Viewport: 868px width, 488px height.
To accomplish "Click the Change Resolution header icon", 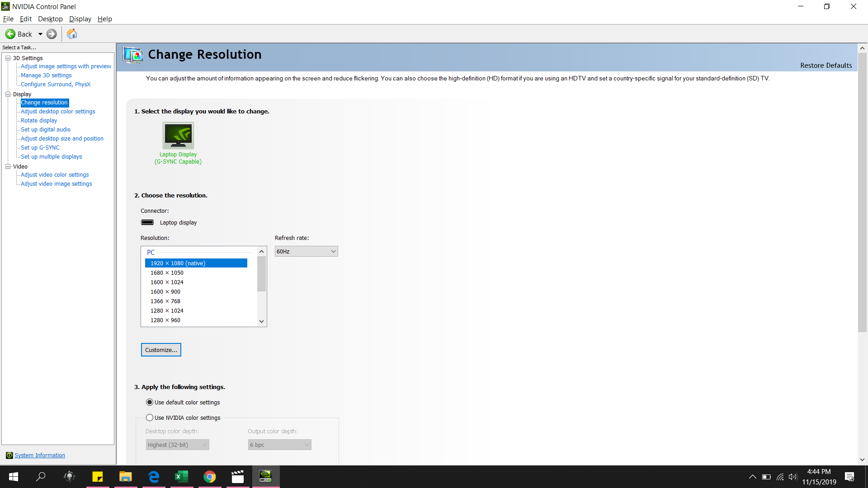I will [133, 55].
